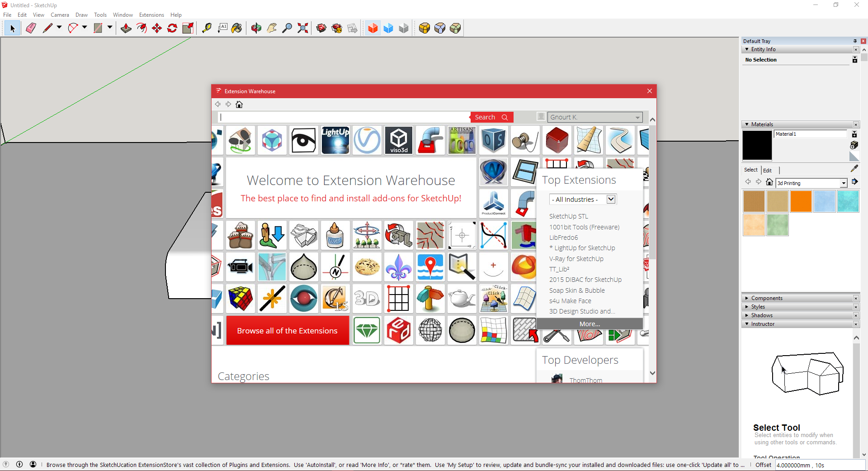Open the Arc tool dropdown arrow

click(x=84, y=28)
